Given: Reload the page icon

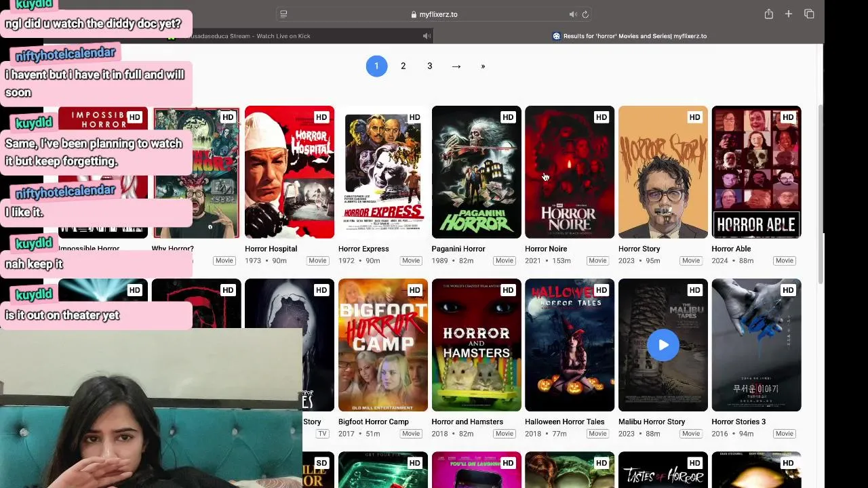Looking at the screenshot, I should point(585,14).
